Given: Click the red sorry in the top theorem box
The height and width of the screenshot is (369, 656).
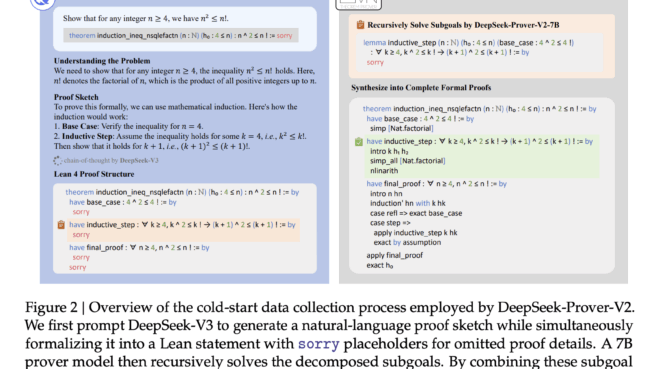Looking at the screenshot, I should click(284, 36).
